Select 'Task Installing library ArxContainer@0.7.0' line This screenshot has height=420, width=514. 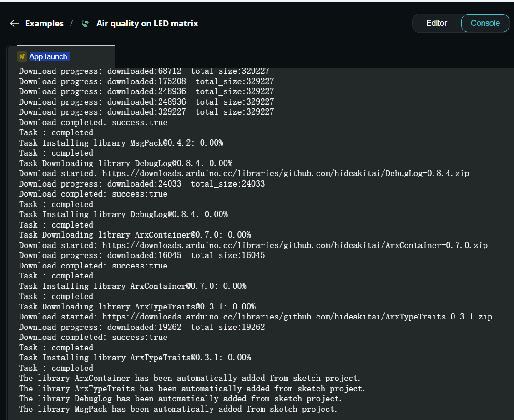click(x=133, y=286)
